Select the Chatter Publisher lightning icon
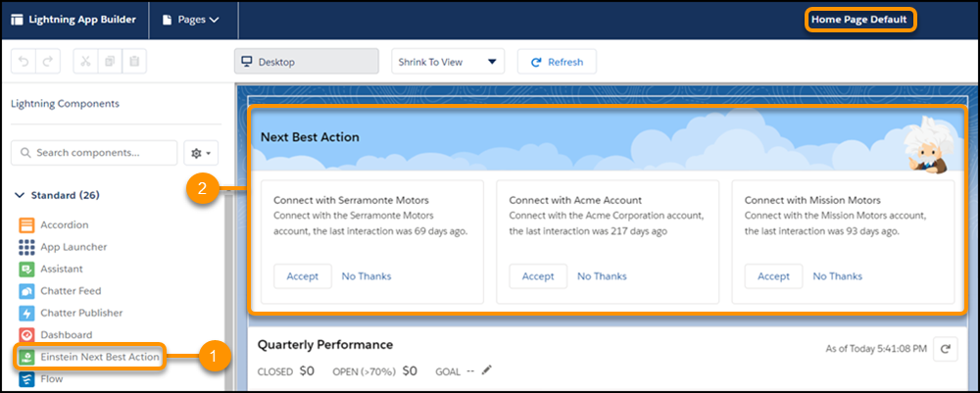The height and width of the screenshot is (393, 980). [x=26, y=313]
